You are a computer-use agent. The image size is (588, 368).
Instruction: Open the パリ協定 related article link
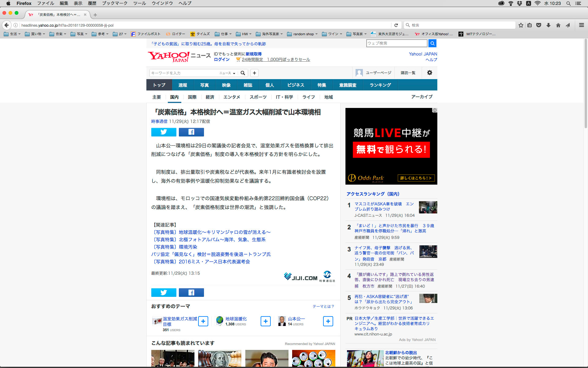tap(211, 254)
